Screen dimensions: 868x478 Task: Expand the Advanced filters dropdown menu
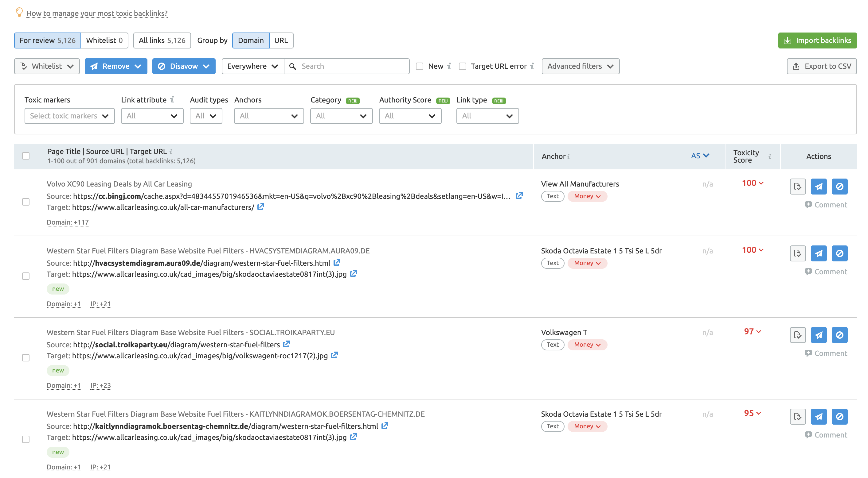pos(580,66)
